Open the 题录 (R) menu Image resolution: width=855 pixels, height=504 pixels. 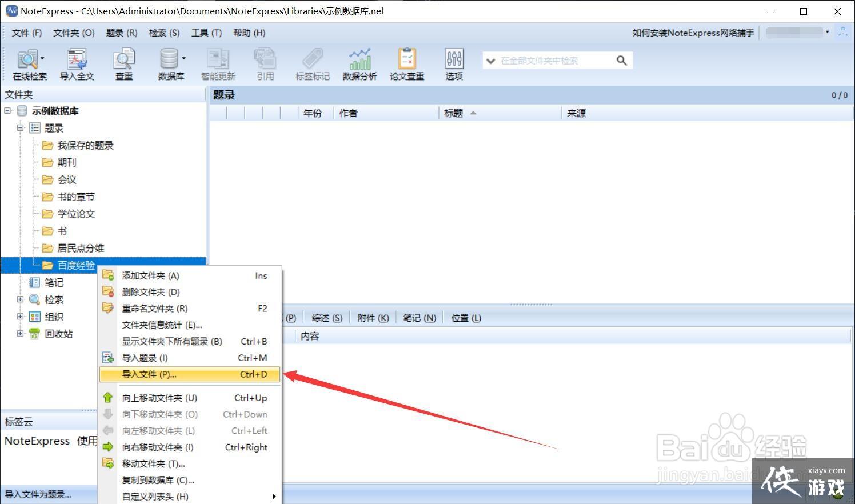coord(122,33)
